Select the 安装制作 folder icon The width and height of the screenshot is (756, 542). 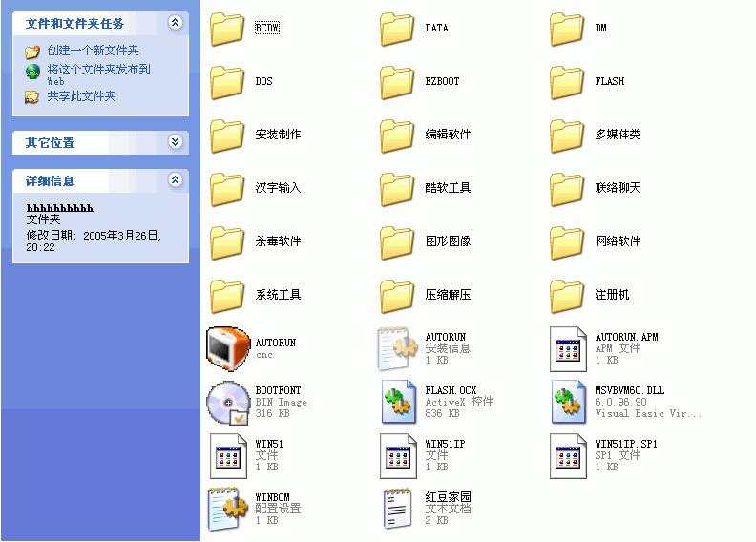pyautogui.click(x=227, y=135)
